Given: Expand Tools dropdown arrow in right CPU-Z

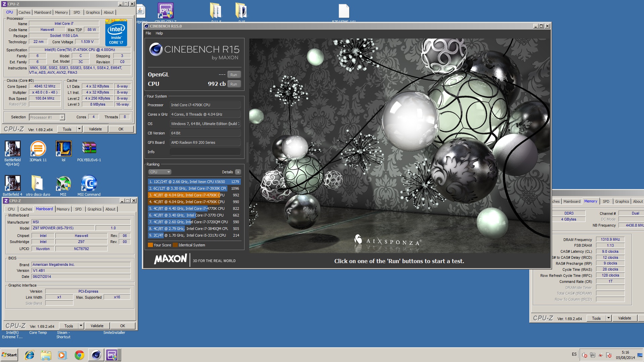Looking at the screenshot, I should click(608, 318).
